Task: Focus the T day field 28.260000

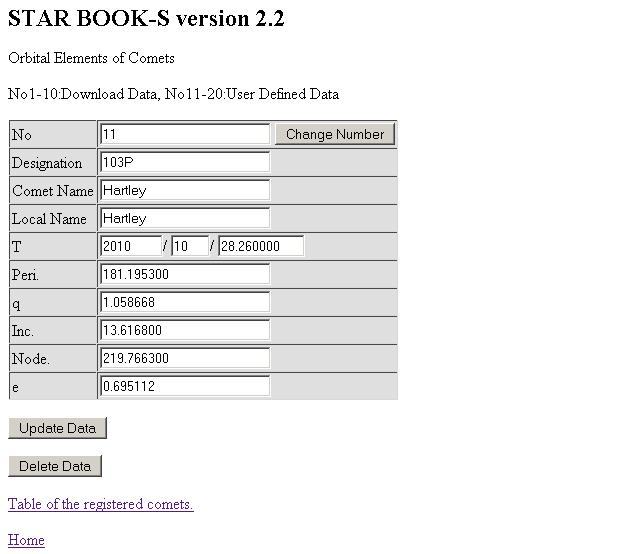Action: 261,246
